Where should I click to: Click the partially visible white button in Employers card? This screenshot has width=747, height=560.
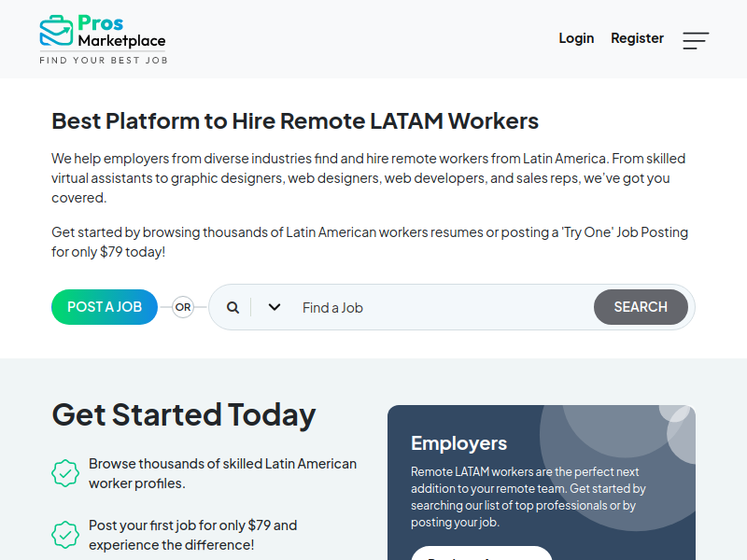tap(482, 553)
